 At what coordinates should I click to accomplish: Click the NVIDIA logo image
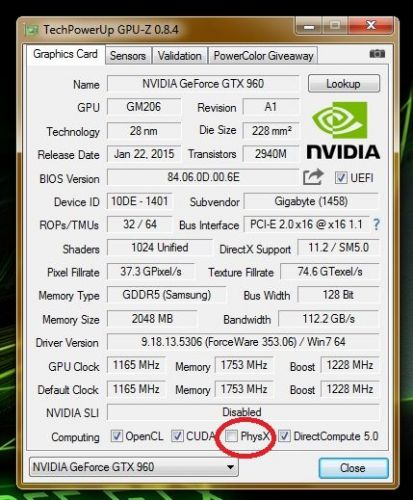(x=343, y=130)
